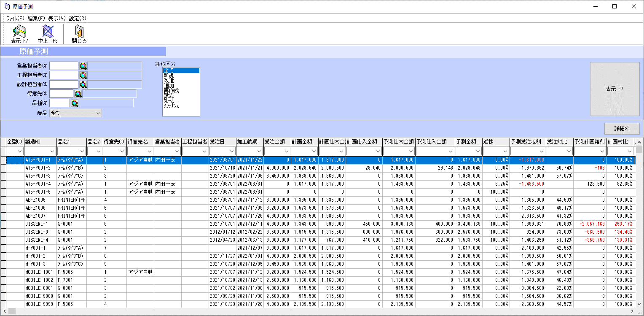The width and height of the screenshot is (644, 316).
Task: Click the 表示 F7 toolbar icon
Action: click(x=19, y=34)
